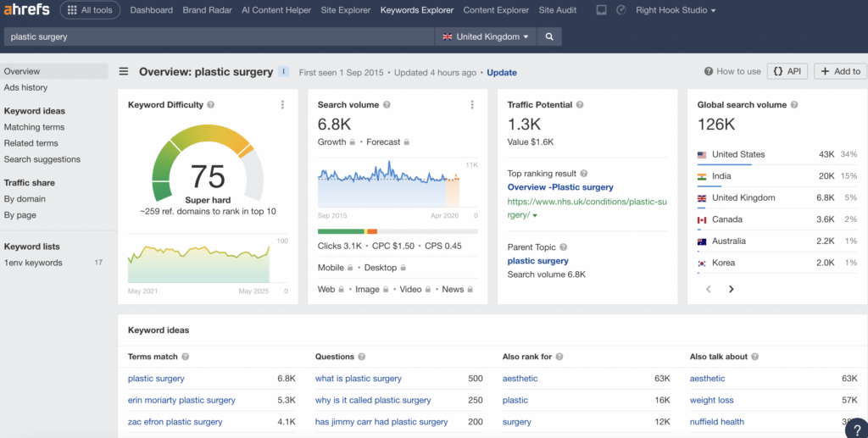Open Ads history in sidebar
Screen dimensions: 868x438
(25, 87)
